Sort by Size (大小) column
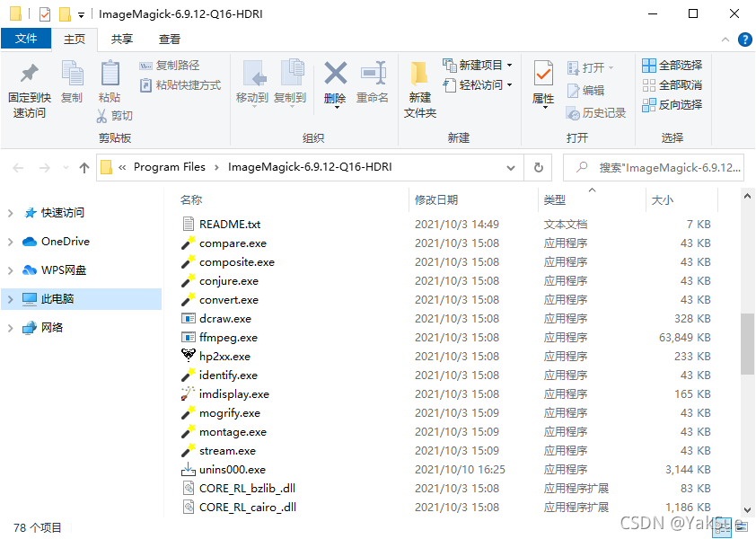The image size is (756, 539). [662, 199]
